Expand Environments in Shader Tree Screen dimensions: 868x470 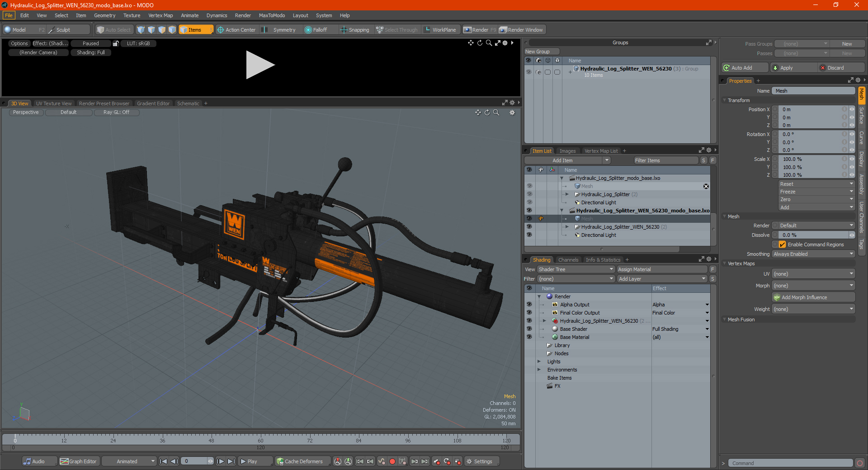[x=539, y=370]
